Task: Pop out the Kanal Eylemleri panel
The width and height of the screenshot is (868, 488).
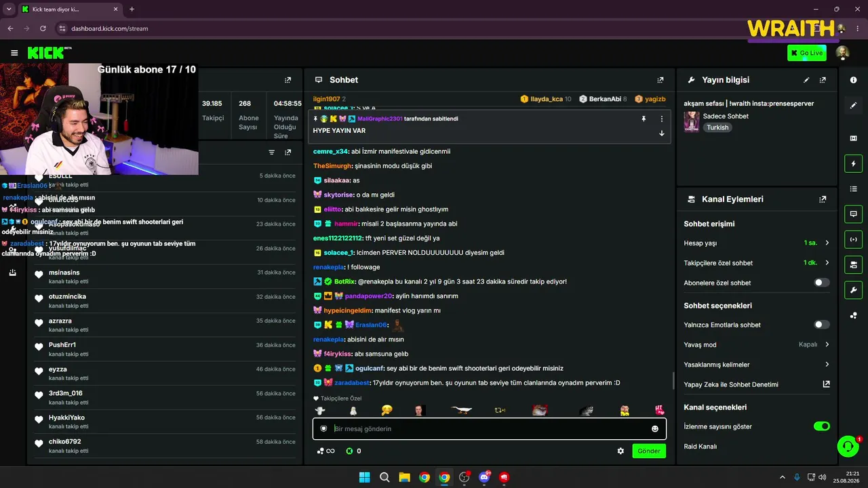Action: point(823,199)
